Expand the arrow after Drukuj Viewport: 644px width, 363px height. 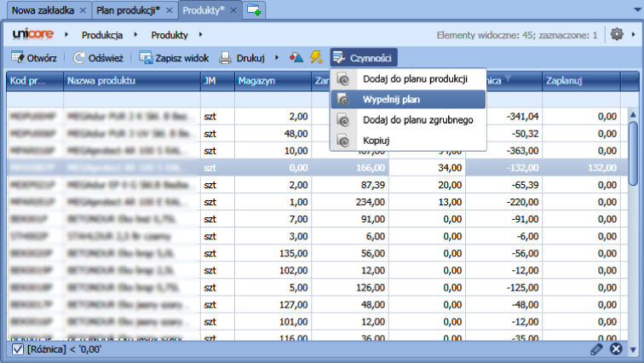(x=277, y=58)
